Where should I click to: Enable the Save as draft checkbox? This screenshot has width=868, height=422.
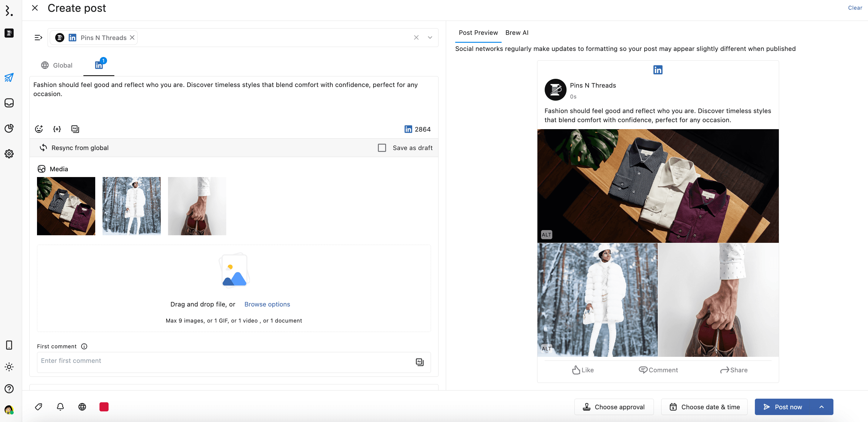pos(382,148)
